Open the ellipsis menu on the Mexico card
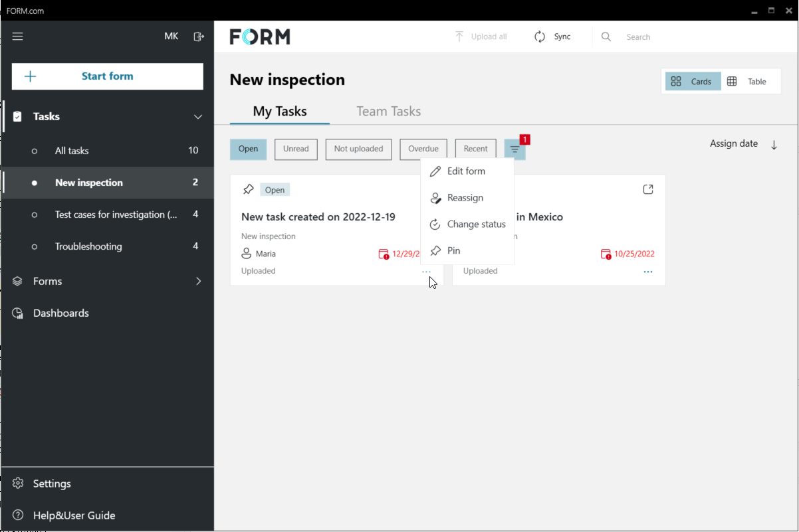This screenshot has width=799, height=532. (x=648, y=270)
